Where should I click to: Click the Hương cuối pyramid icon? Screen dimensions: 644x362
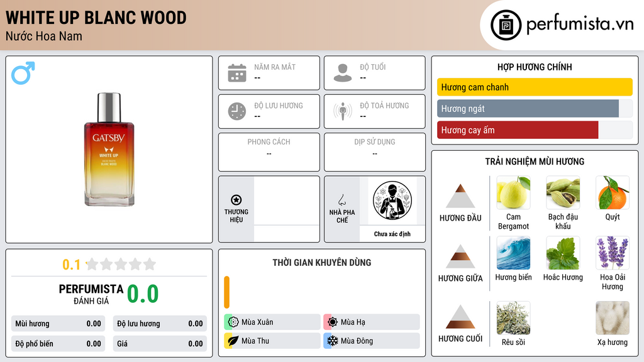point(460,317)
